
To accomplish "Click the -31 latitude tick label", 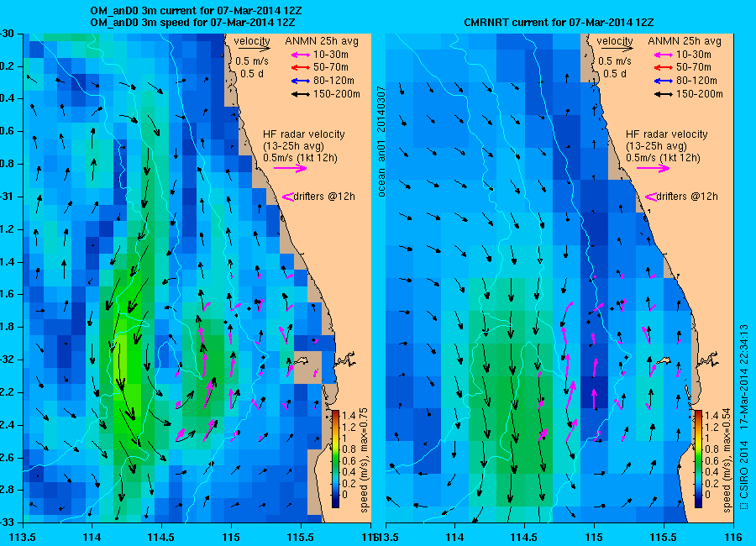I will pyautogui.click(x=6, y=197).
